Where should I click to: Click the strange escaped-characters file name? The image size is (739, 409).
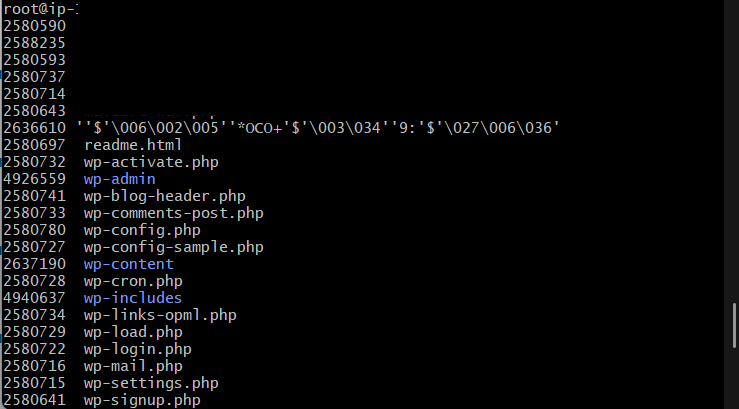click(x=317, y=128)
